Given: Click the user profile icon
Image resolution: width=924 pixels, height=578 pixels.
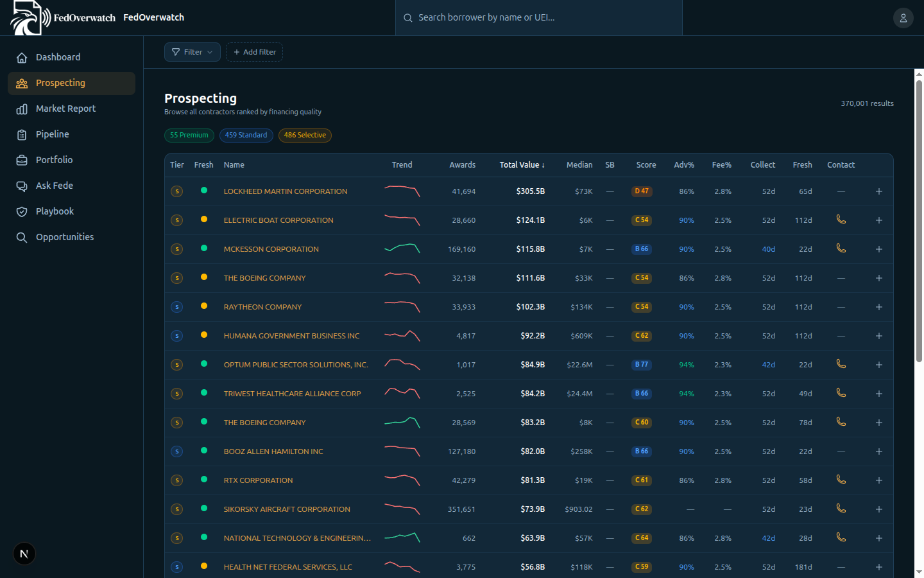Looking at the screenshot, I should point(903,18).
